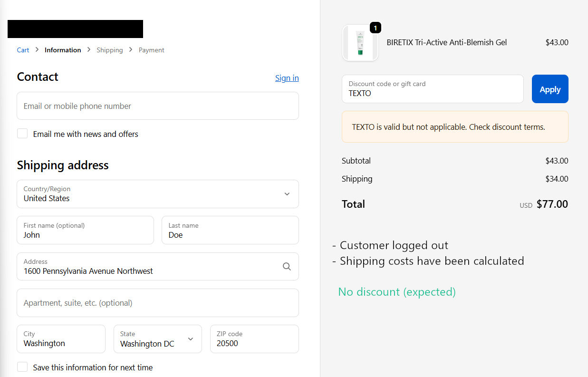Click the ZIP code field

pyautogui.click(x=254, y=339)
